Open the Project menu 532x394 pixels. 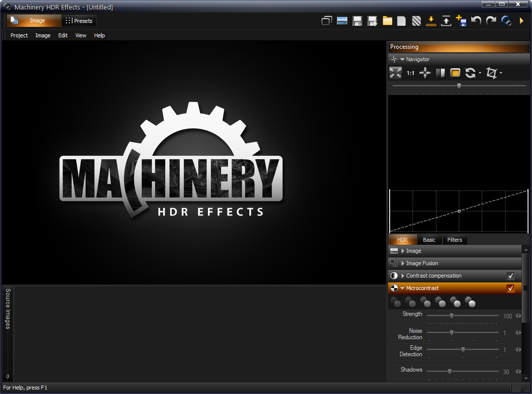click(x=19, y=35)
